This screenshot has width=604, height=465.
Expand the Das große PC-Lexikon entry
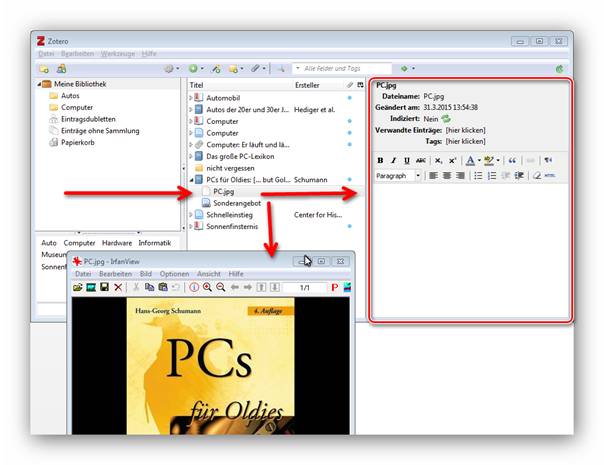[191, 156]
